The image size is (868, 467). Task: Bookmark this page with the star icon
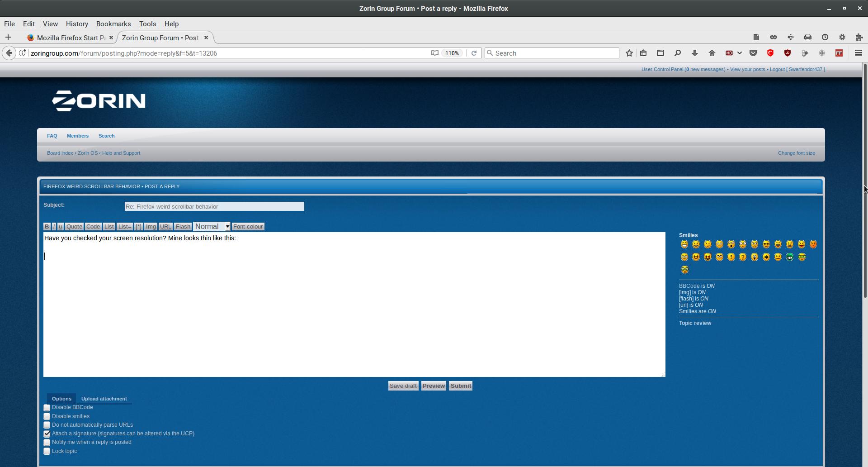[x=629, y=53]
